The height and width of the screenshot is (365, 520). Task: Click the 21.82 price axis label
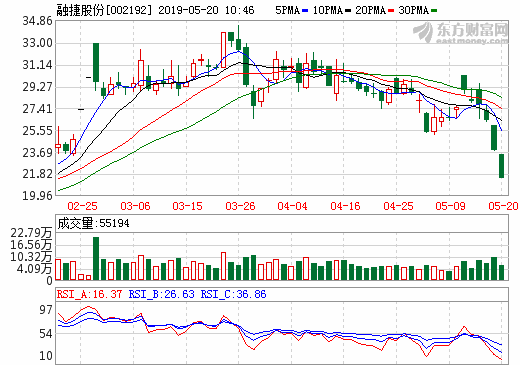point(37,174)
